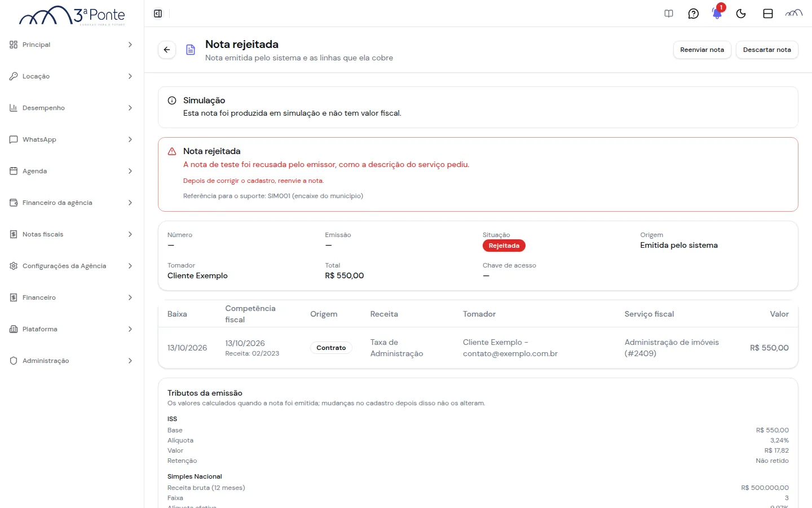Toggle the sidebar collapse icon
The image size is (812, 508).
click(158, 14)
